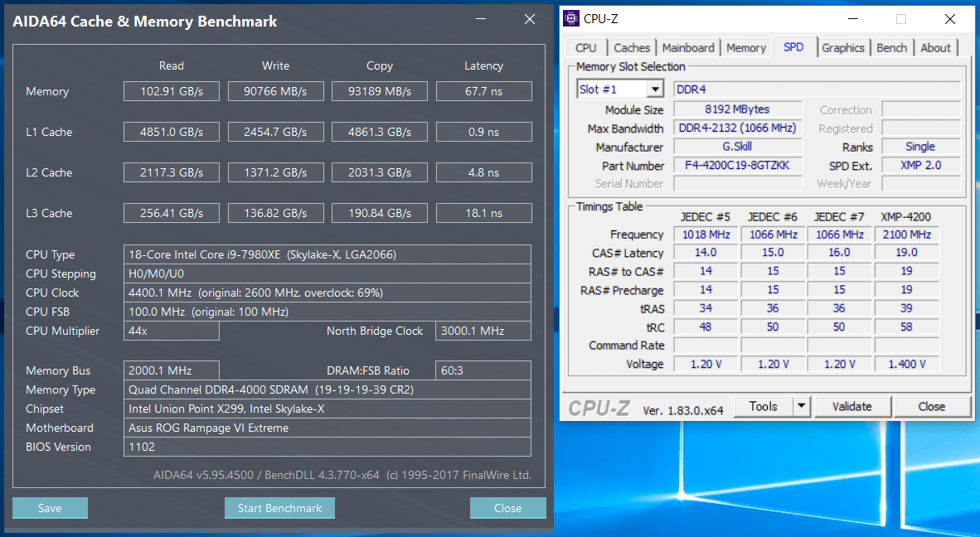The image size is (980, 537).
Task: Switch to the CPU tab in CPU-Z
Action: point(585,48)
